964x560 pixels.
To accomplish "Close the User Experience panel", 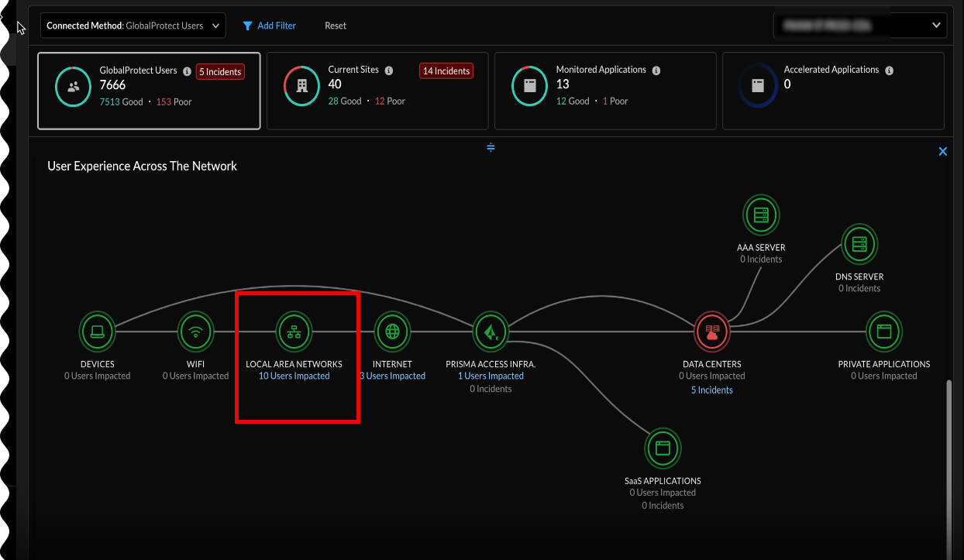I will click(x=943, y=152).
